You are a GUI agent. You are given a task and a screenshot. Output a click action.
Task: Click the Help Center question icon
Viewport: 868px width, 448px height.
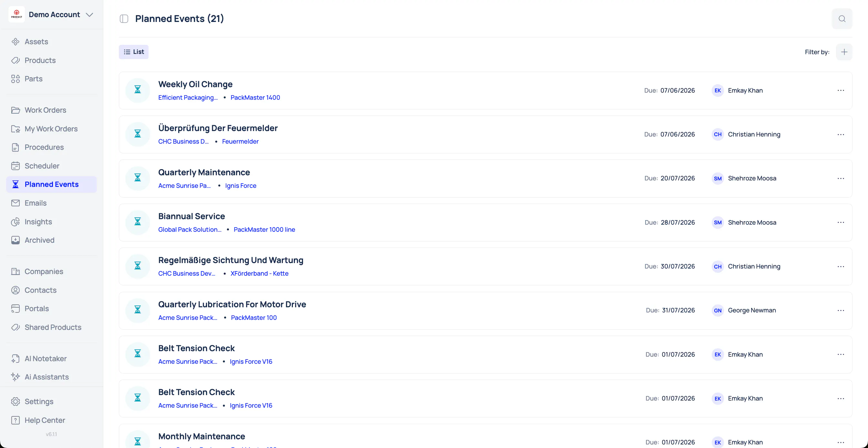click(x=15, y=420)
